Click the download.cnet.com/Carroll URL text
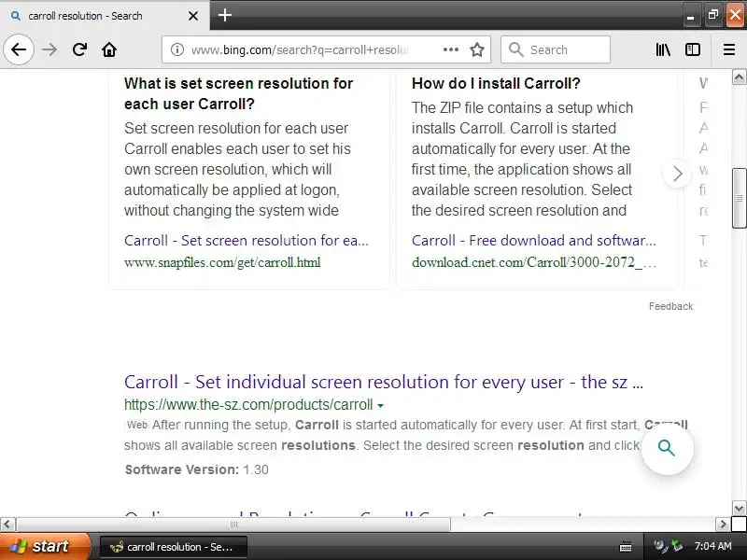This screenshot has height=560, width=747. click(x=533, y=262)
